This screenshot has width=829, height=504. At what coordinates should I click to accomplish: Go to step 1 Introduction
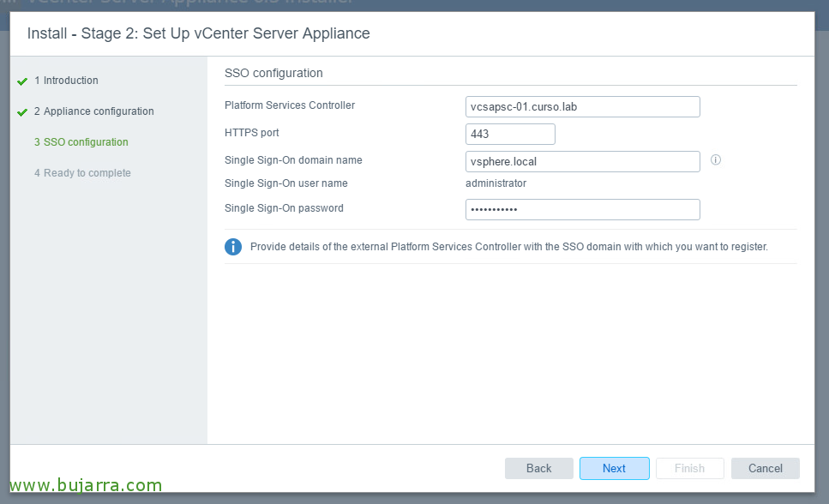[x=66, y=81]
